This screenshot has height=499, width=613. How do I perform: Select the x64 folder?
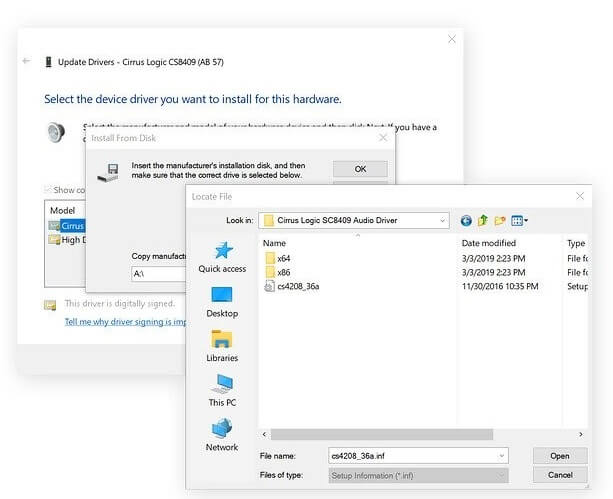coord(283,258)
